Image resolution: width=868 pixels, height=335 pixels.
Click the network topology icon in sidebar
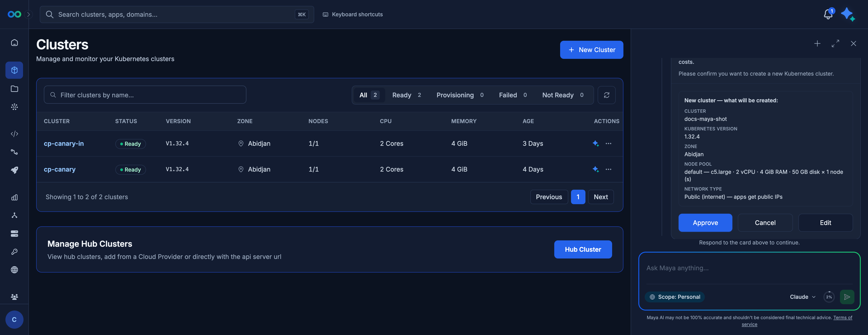click(x=14, y=215)
